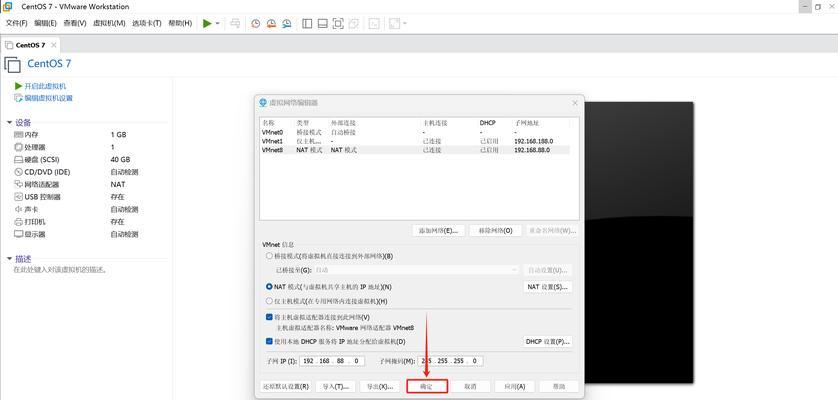This screenshot has height=400, width=838.
Task: Open the 虚拟机(M) menu
Action: tap(109, 24)
